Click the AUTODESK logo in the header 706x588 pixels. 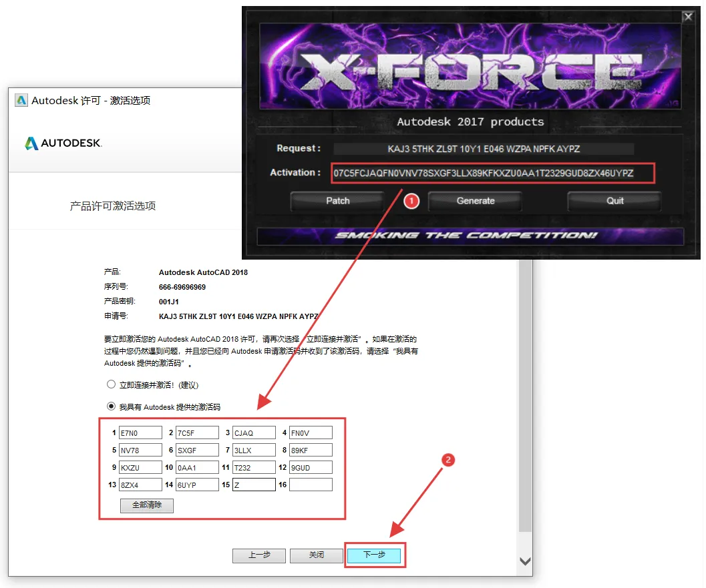(63, 143)
